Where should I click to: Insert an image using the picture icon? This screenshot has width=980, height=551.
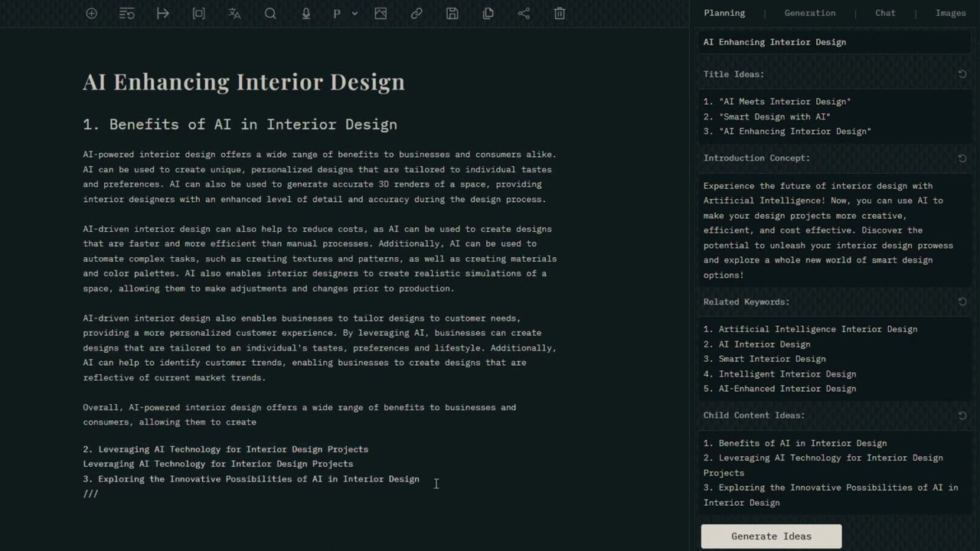[x=381, y=13]
